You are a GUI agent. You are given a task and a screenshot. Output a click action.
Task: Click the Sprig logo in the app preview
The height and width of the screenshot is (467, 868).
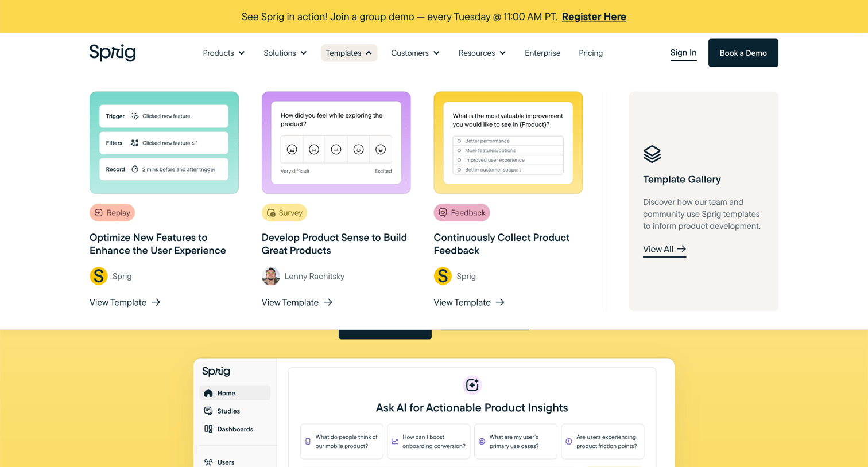[216, 371]
